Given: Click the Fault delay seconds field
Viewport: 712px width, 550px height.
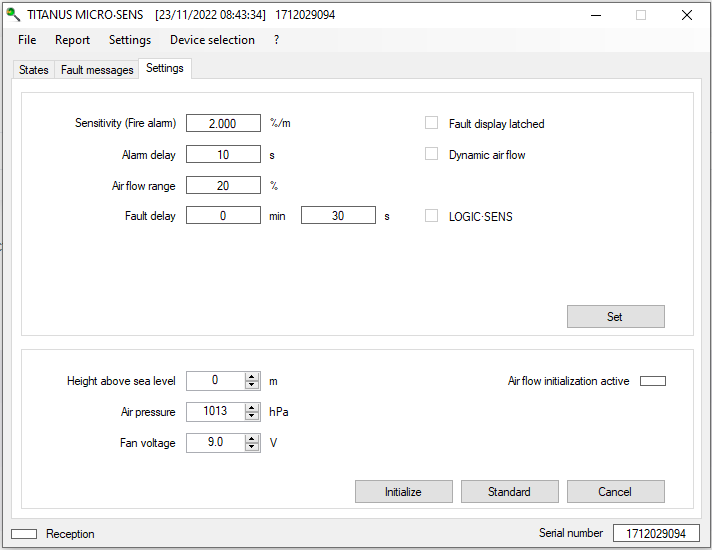Looking at the screenshot, I should point(338,215).
